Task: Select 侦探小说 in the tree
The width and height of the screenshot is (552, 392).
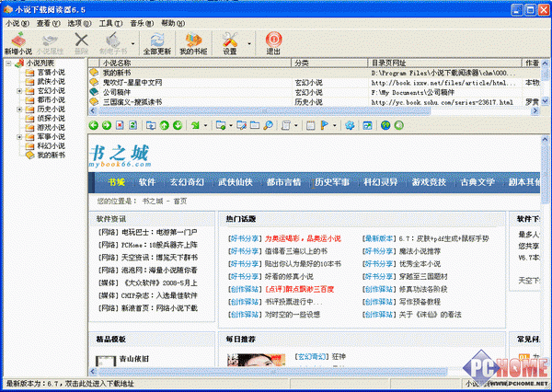Action: click(51, 119)
